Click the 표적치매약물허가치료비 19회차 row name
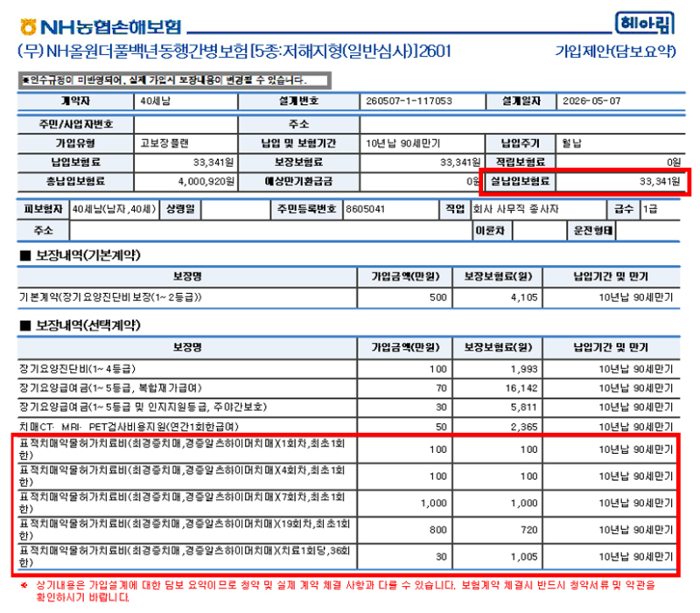This screenshot has height=613, width=700. (x=185, y=530)
